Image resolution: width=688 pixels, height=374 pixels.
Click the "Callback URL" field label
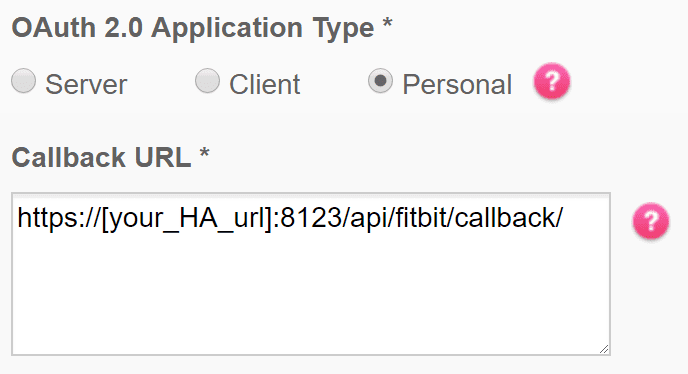click(101, 157)
